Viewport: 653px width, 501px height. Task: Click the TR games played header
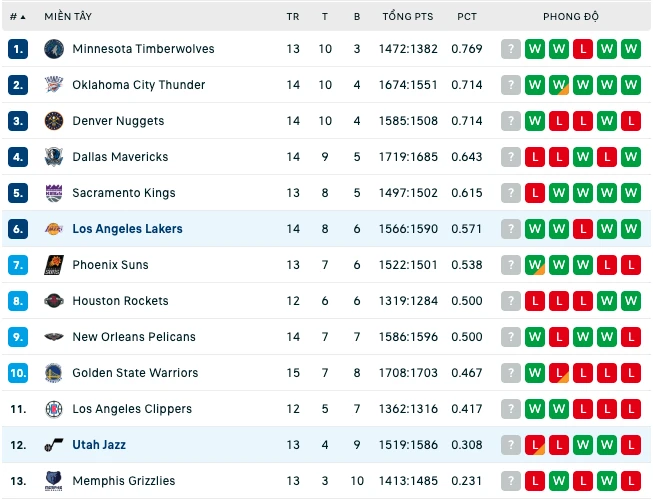(x=293, y=17)
